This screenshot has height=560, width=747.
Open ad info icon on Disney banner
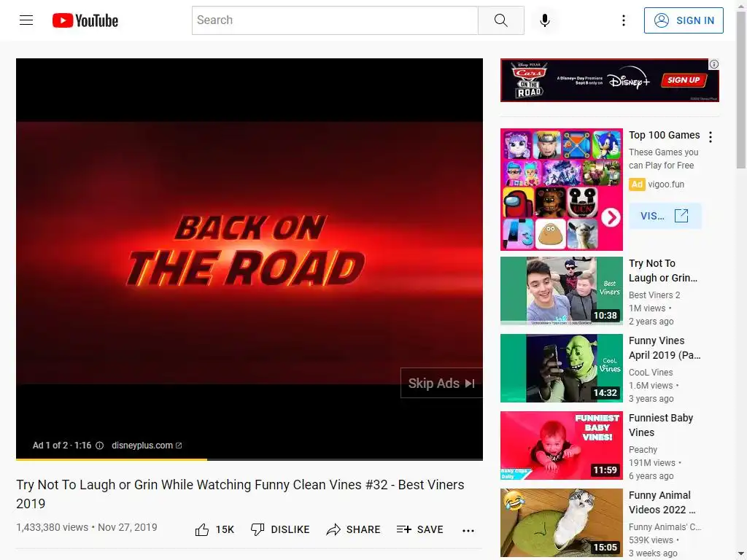tap(713, 64)
